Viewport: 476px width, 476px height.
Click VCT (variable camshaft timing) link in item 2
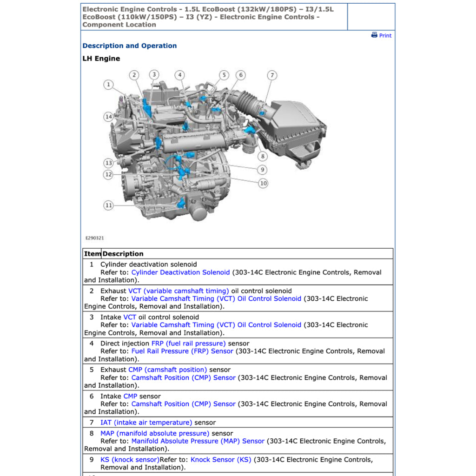(178, 291)
